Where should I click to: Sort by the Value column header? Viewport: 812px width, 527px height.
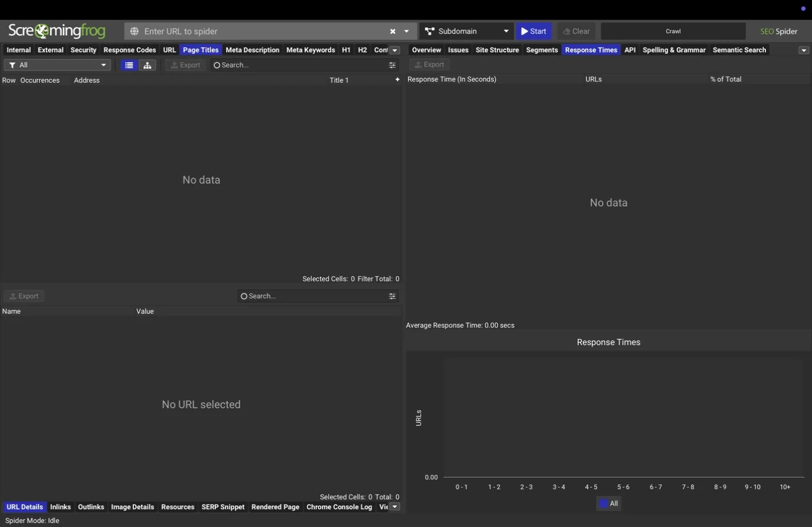coord(145,312)
